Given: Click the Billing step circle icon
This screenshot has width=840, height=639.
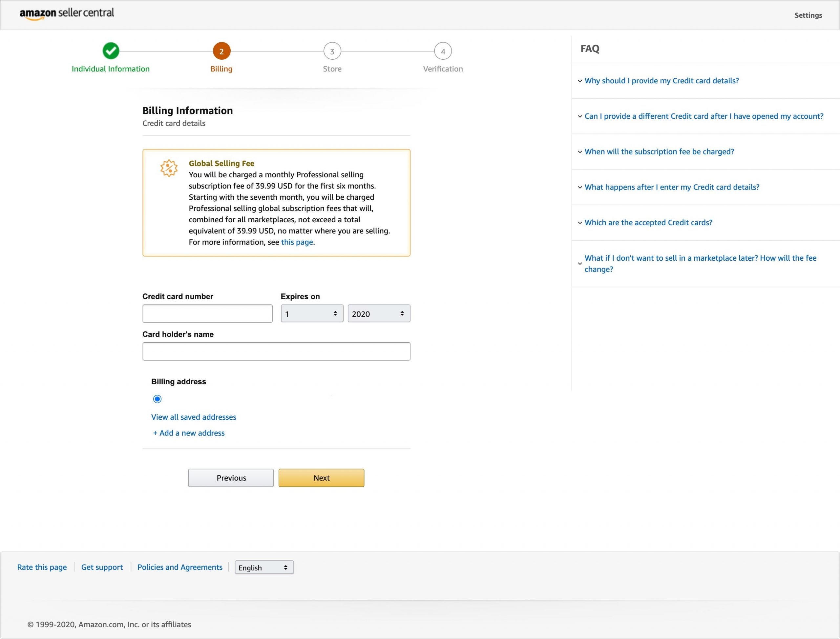Looking at the screenshot, I should tap(221, 51).
